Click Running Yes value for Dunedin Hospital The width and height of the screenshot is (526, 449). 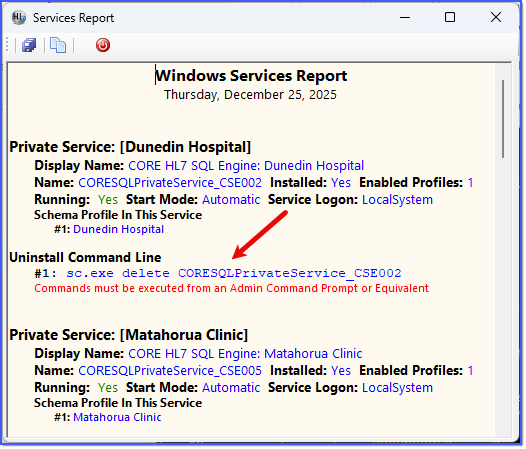point(108,200)
